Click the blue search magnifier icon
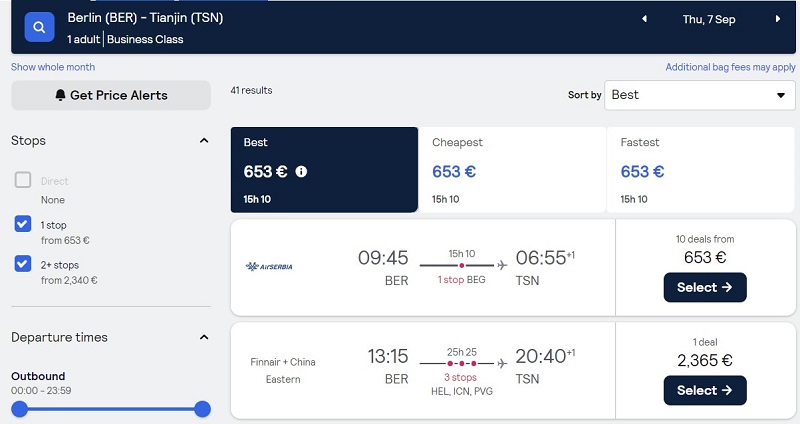 (x=39, y=27)
